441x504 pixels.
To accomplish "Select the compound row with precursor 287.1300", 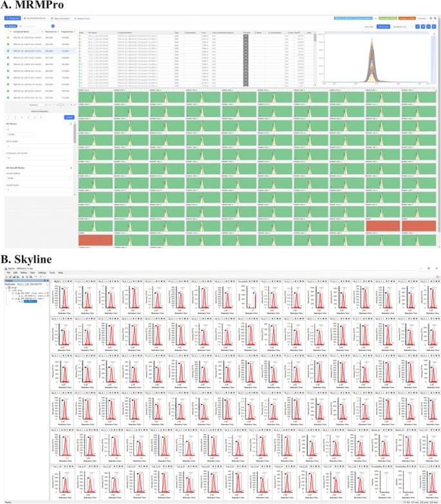I will click(40, 57).
